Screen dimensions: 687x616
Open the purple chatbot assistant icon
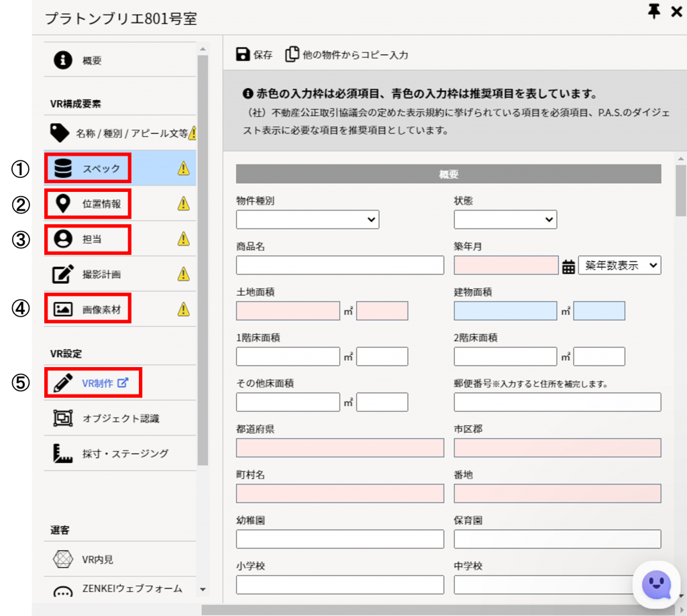[x=656, y=584]
